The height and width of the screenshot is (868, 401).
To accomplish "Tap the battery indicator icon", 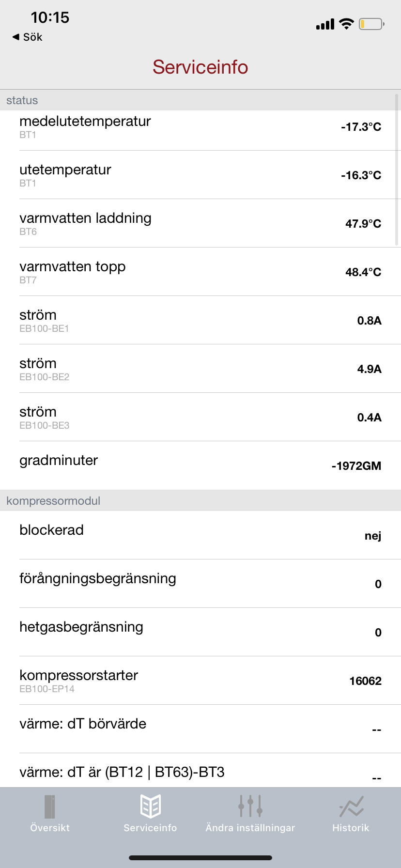I will [x=371, y=24].
